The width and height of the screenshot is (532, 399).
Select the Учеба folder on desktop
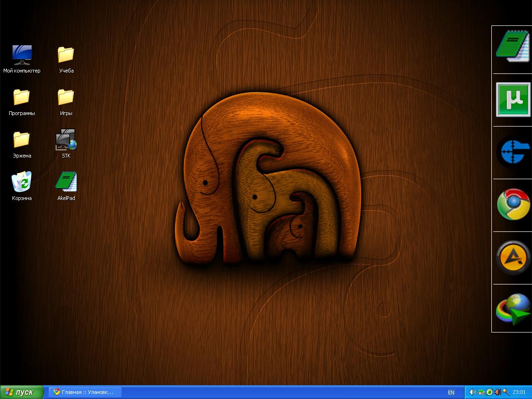[x=66, y=55]
